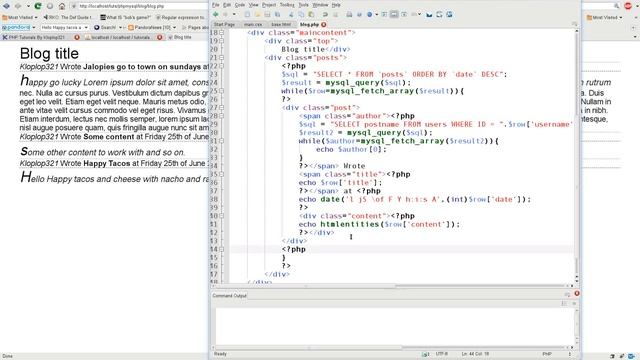
Task: Close the blog.php editor tab
Action: [x=324, y=24]
